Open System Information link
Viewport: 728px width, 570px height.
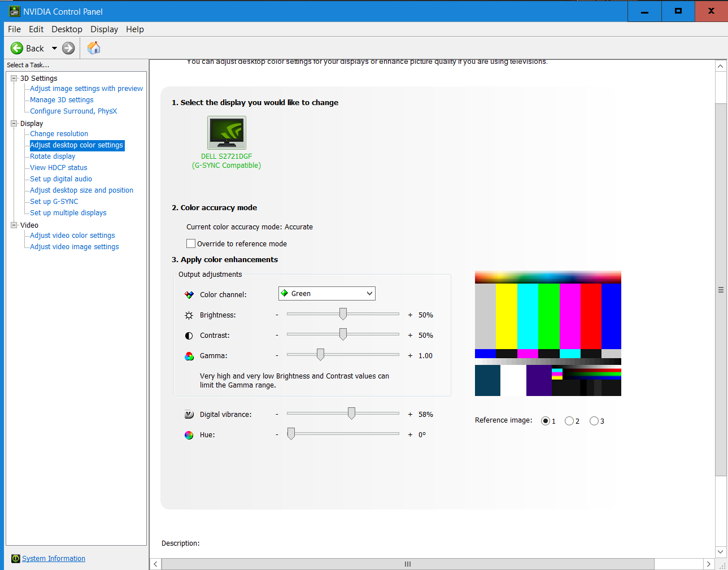(54, 559)
